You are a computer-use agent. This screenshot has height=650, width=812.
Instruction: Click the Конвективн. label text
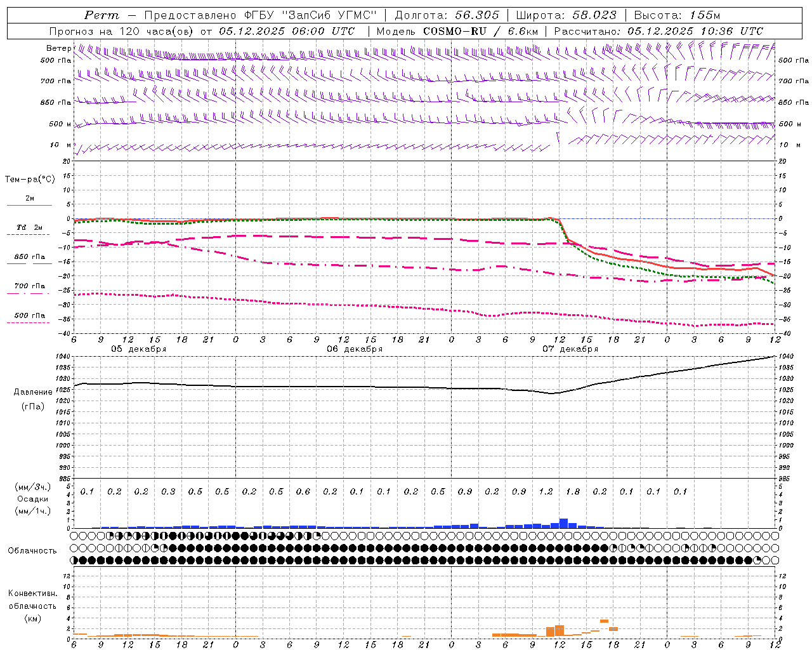click(32, 594)
